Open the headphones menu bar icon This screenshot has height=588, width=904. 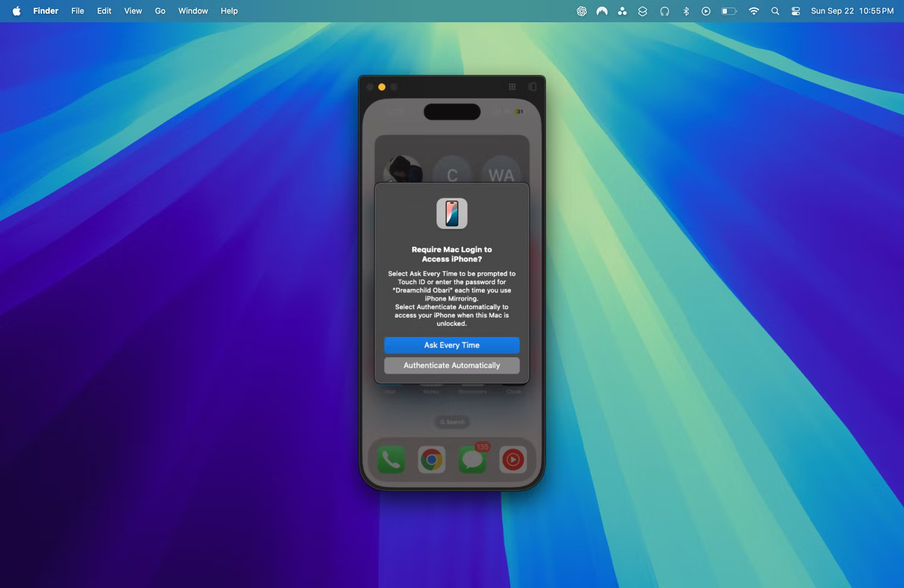tap(665, 11)
